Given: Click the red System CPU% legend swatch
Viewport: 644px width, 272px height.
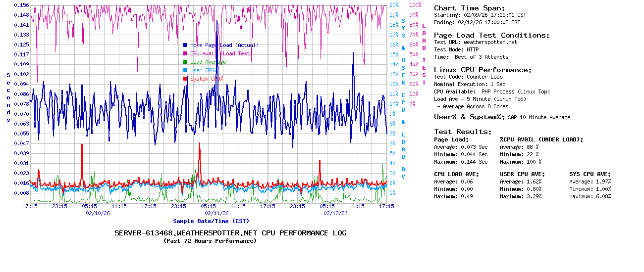Looking at the screenshot, I should pyautogui.click(x=185, y=79).
